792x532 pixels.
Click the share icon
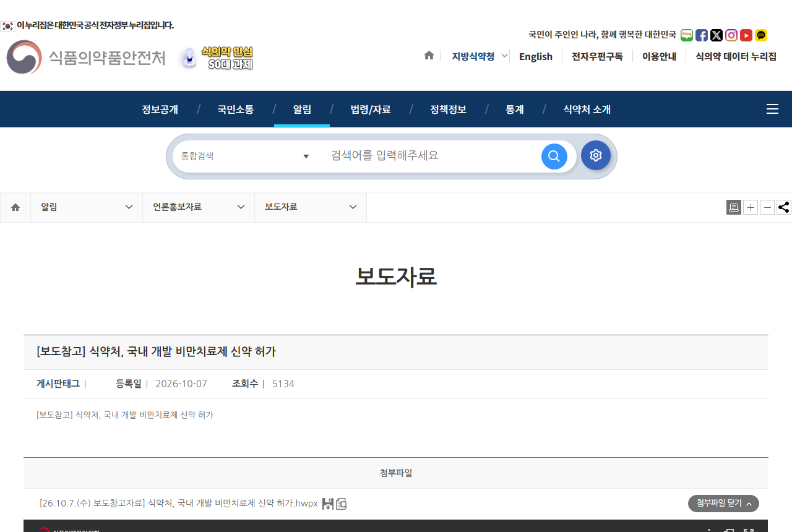(784, 207)
